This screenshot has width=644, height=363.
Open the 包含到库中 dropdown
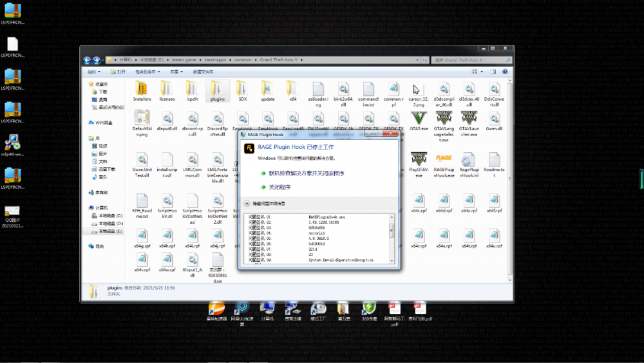[147, 72]
